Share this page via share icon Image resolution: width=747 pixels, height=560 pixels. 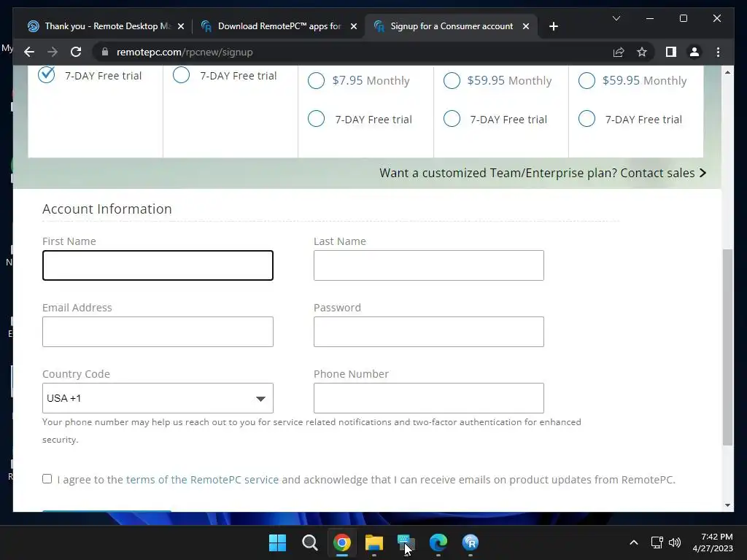coord(619,52)
